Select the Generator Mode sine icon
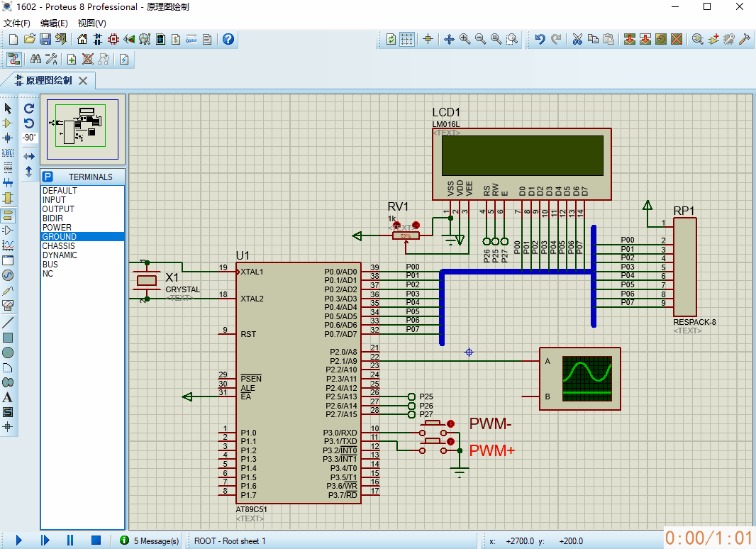This screenshot has width=756, height=549. [8, 275]
